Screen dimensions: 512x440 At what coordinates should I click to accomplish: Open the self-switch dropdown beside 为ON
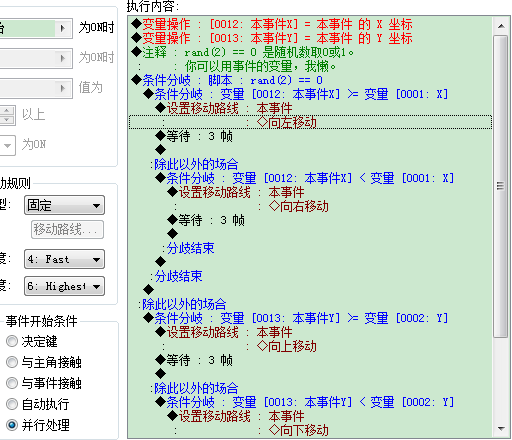pos(7,145)
